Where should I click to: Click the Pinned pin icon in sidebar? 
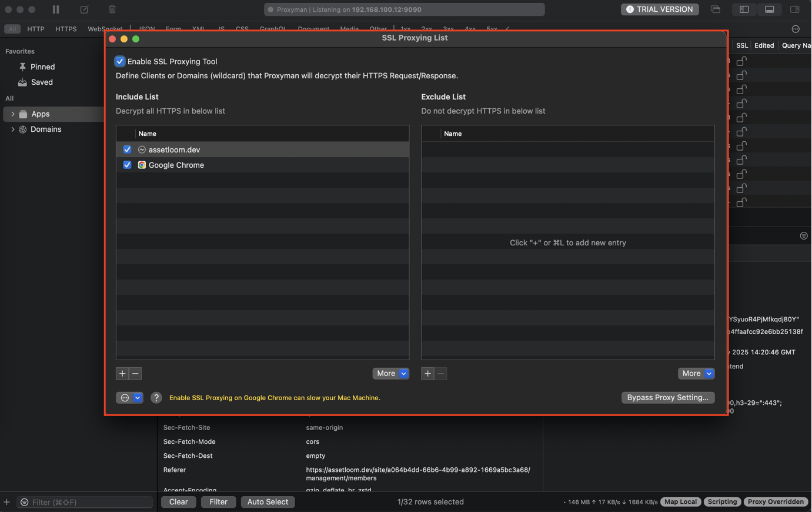pos(22,67)
